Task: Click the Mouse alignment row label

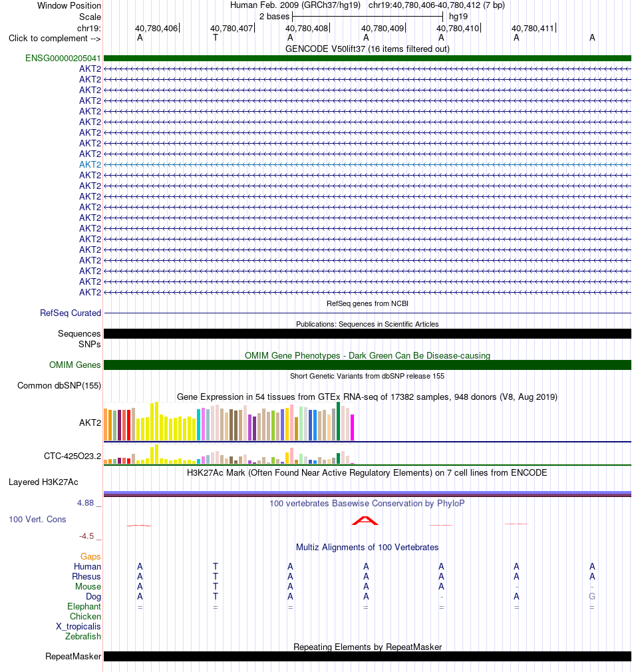Action: pos(88,586)
